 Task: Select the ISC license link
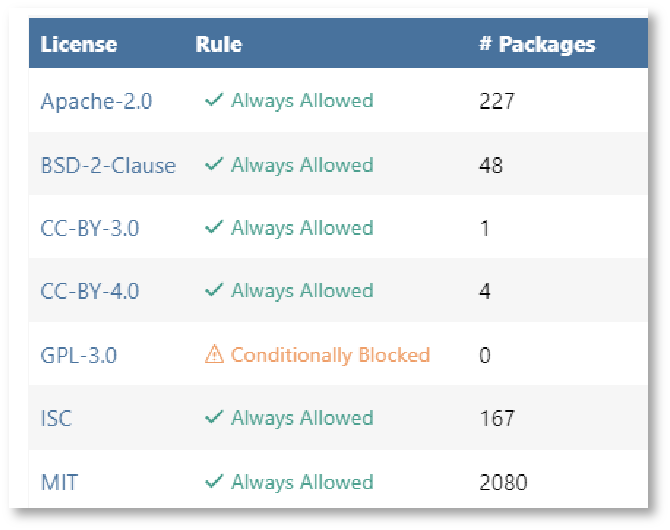[x=57, y=418]
